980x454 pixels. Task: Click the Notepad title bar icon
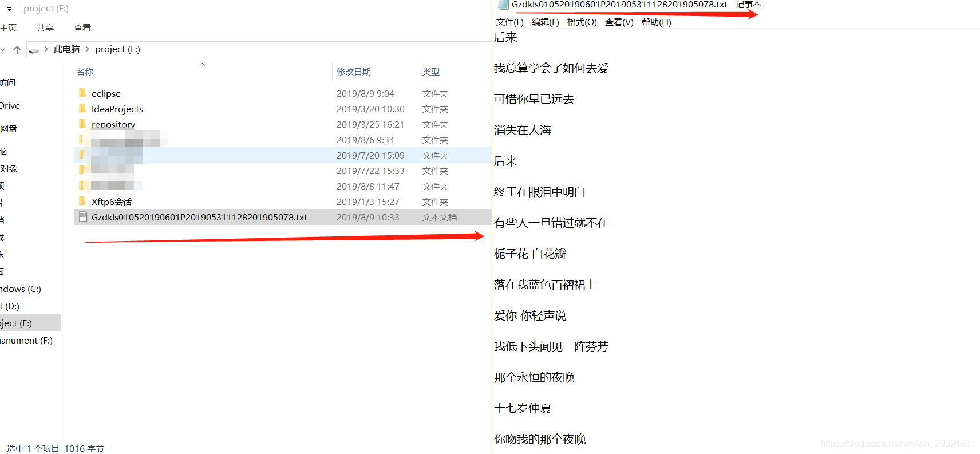(503, 5)
